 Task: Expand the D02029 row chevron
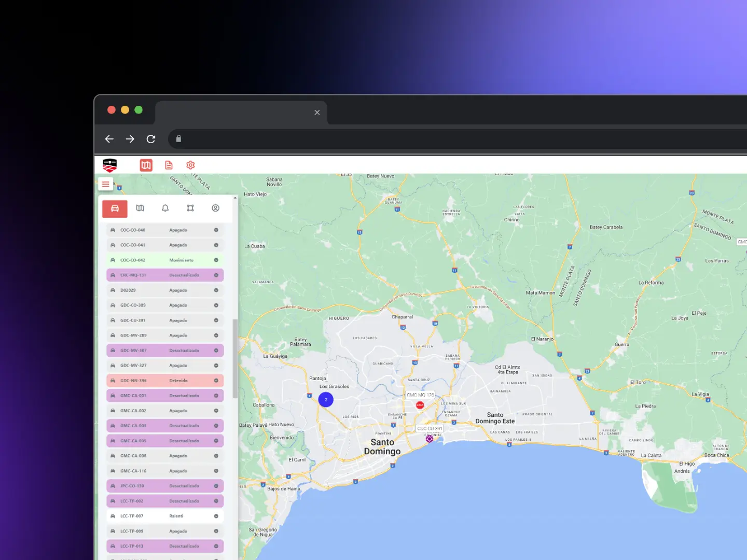[x=216, y=290]
